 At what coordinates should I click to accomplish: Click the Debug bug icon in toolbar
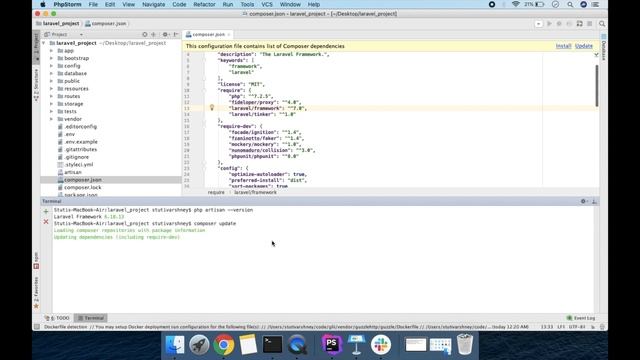click(x=559, y=24)
